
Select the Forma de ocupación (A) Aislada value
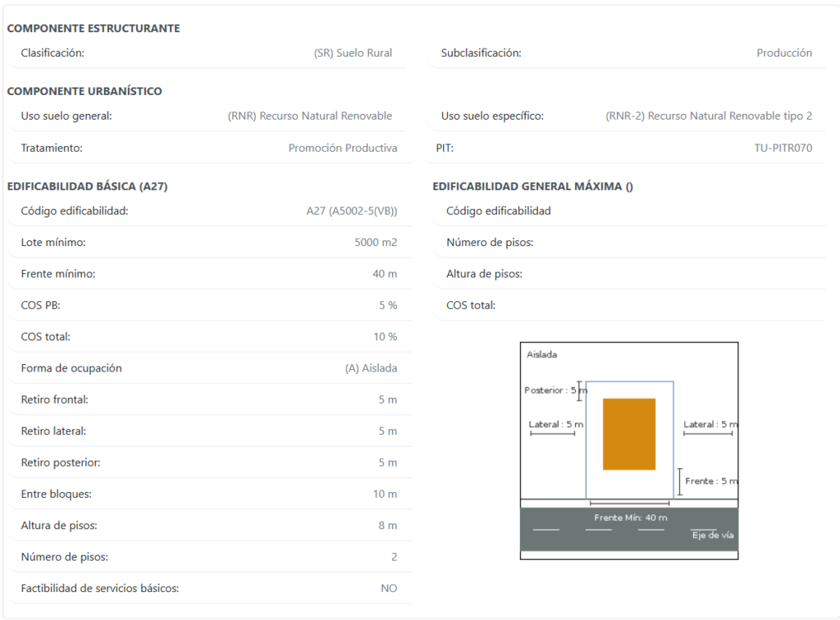pyautogui.click(x=372, y=368)
